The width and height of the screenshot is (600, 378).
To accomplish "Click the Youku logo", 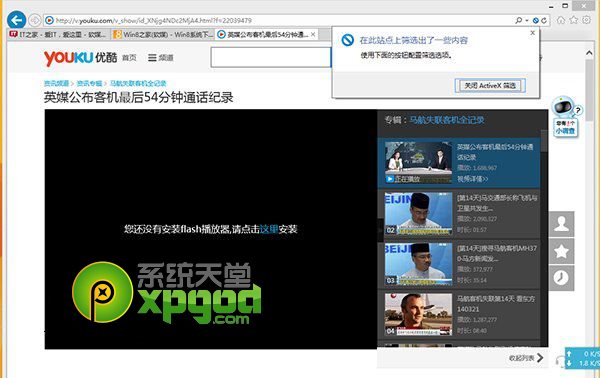I will [80, 58].
